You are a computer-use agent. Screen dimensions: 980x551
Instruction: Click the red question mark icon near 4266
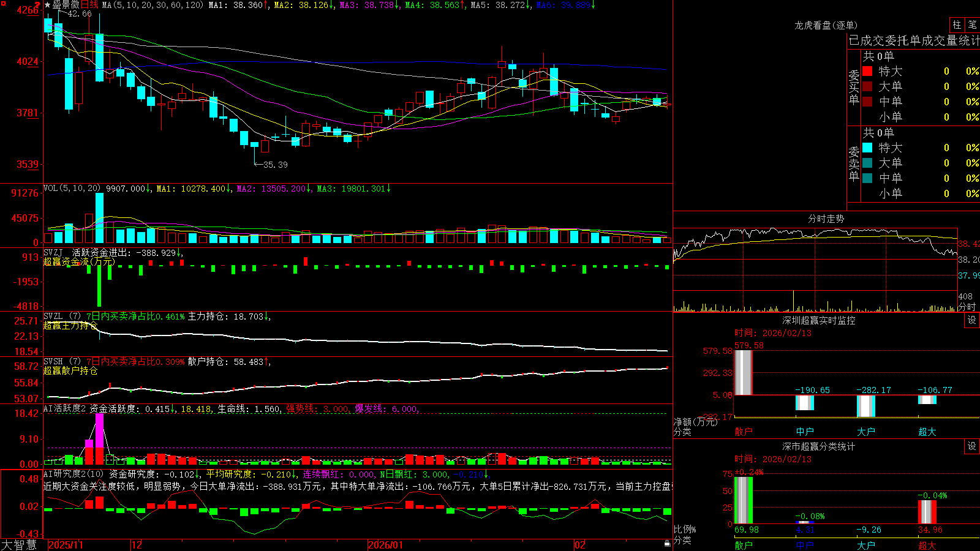point(38,4)
